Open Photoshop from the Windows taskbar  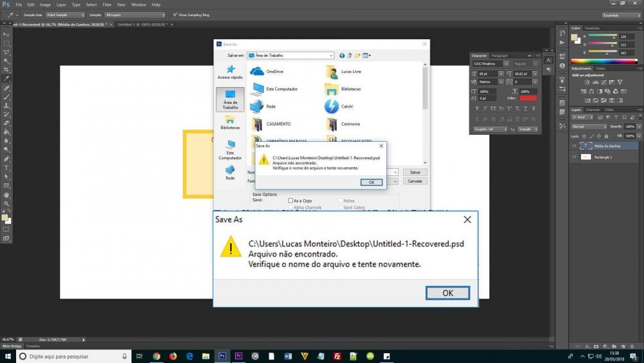pos(222,356)
